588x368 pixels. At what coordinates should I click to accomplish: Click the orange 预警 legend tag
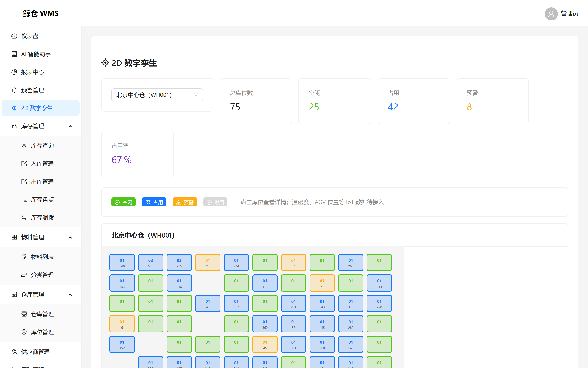click(x=185, y=202)
